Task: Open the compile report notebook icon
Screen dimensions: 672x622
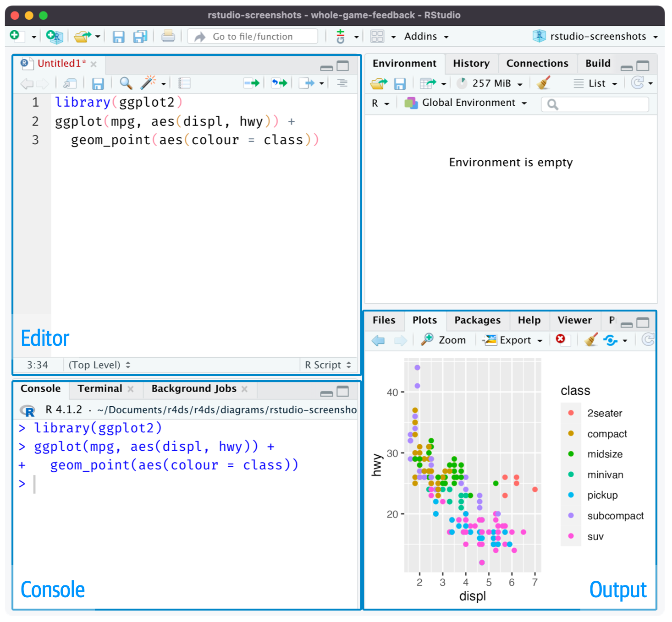Action: coord(184,83)
